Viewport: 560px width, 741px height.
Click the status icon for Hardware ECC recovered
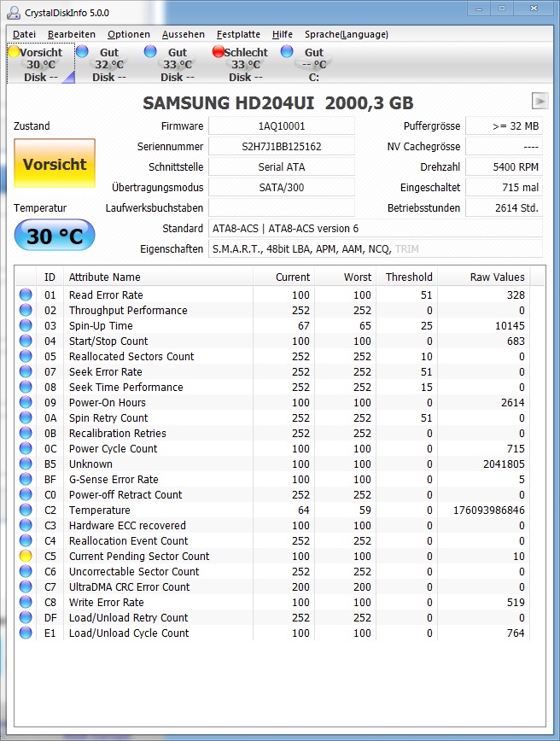[26, 525]
